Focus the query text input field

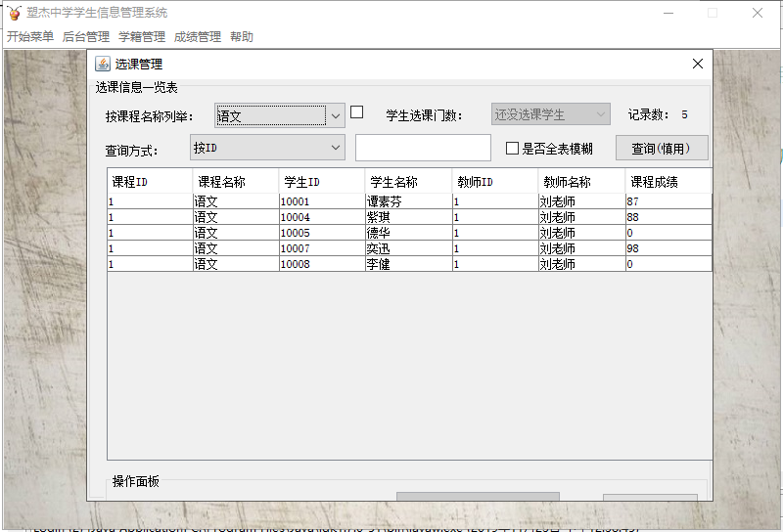pyautogui.click(x=423, y=148)
